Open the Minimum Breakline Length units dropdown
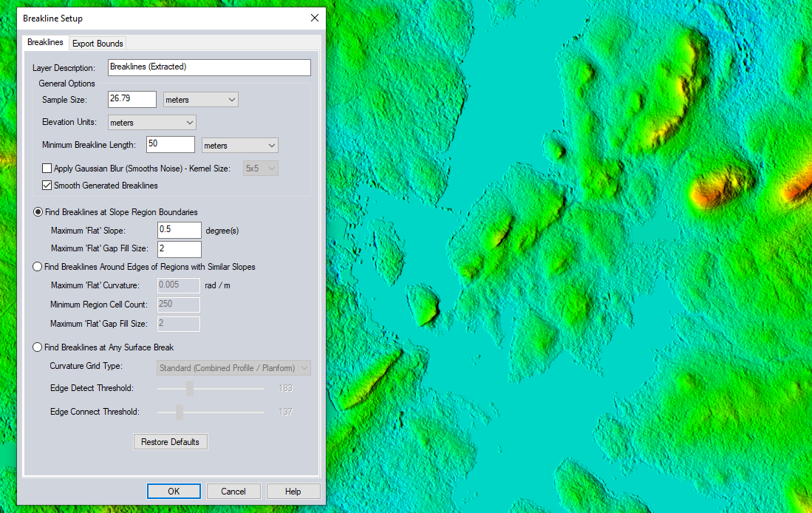The image size is (812, 513). coord(240,146)
